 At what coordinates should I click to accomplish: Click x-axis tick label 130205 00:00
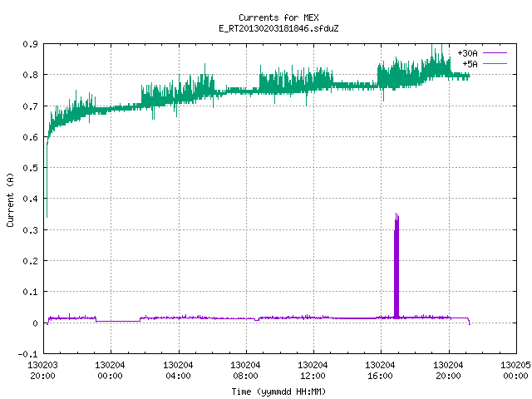(x=515, y=371)
